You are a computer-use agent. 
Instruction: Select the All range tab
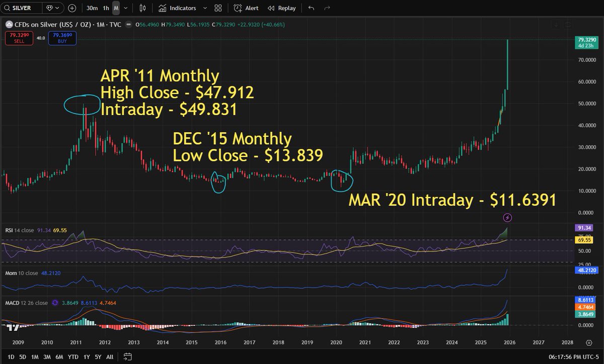[x=110, y=356]
